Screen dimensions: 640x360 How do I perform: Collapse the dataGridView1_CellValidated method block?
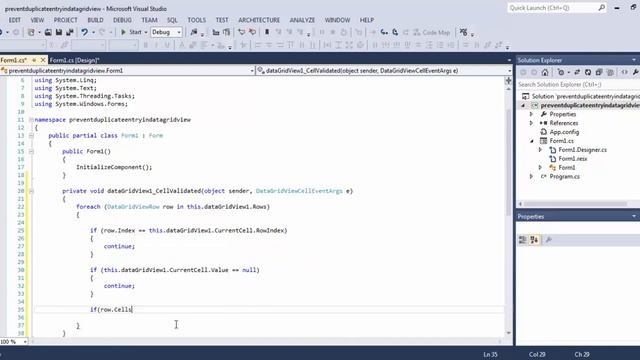[x=31, y=191]
